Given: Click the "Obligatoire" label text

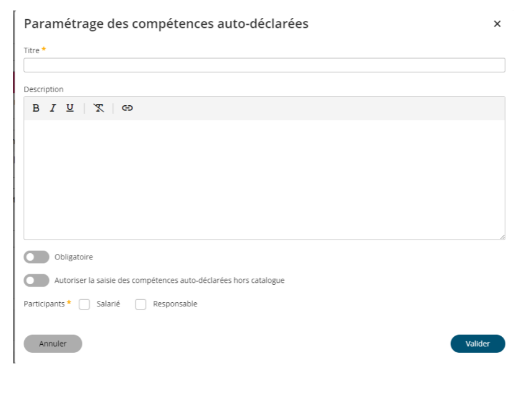Looking at the screenshot, I should tap(74, 257).
